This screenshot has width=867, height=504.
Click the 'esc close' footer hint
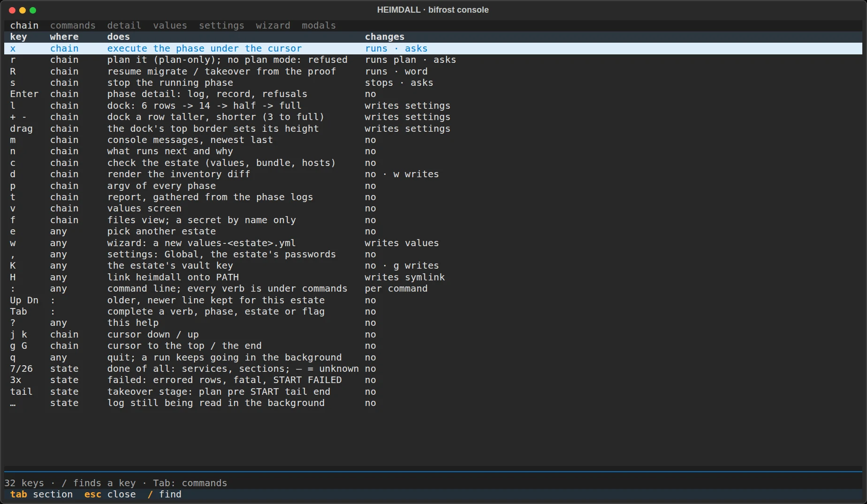click(x=110, y=494)
